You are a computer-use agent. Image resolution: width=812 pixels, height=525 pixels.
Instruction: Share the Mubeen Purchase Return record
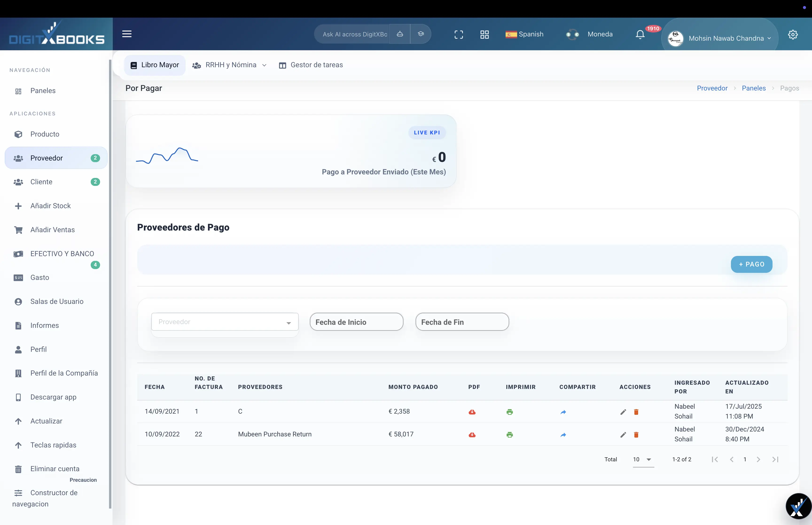pyautogui.click(x=563, y=435)
